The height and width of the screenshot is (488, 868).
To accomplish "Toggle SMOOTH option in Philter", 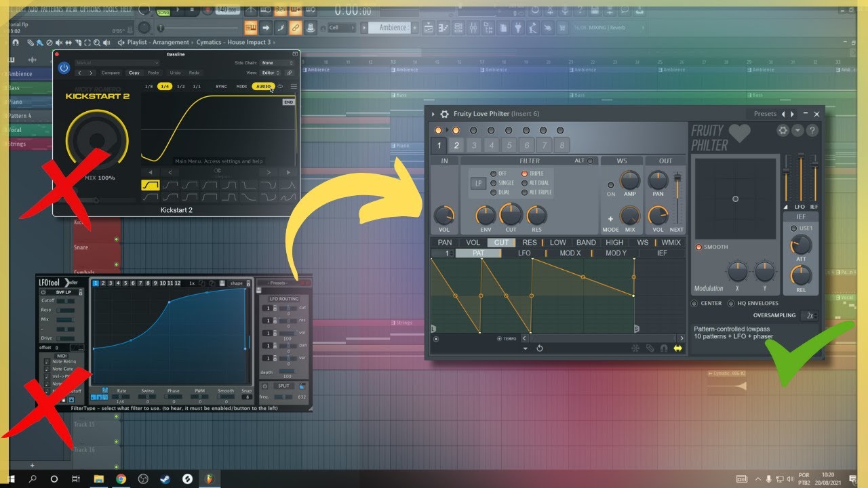I will (699, 247).
